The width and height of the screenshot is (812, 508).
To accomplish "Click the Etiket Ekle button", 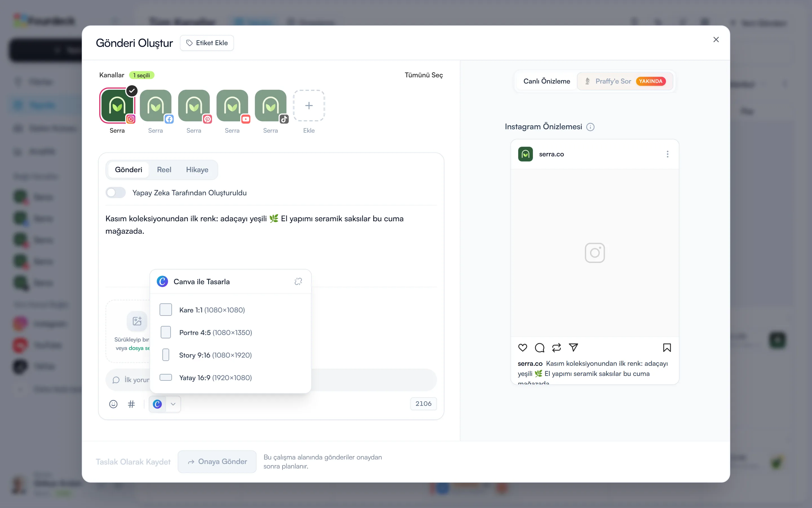I will coord(207,43).
